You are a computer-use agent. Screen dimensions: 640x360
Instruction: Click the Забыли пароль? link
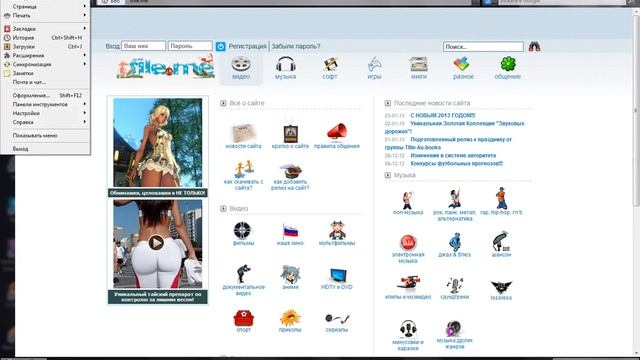296,47
